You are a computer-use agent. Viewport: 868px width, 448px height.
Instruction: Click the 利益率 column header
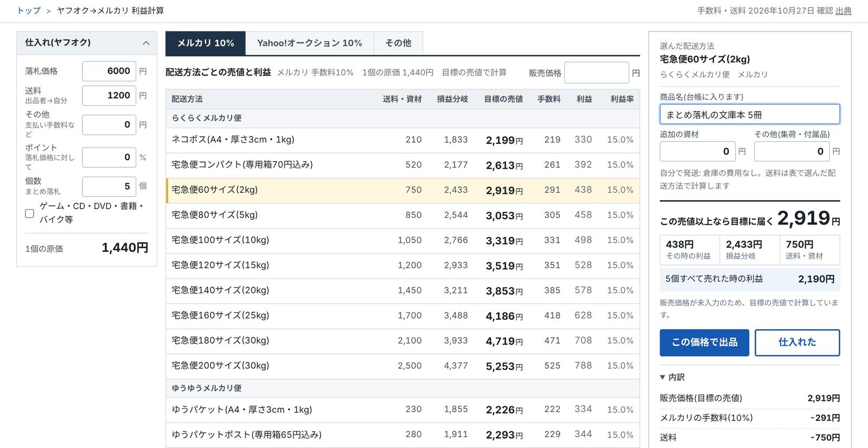point(622,99)
